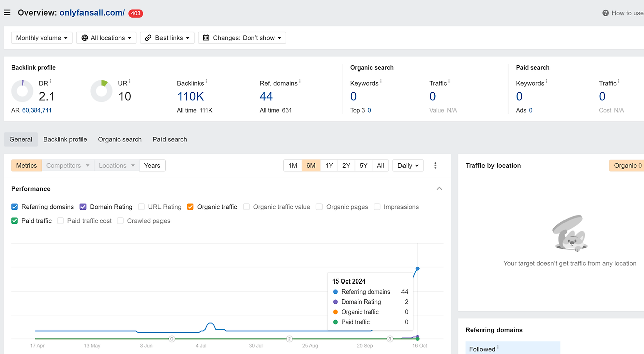644x354 pixels.
Task: Click the 2 annotation marker on timeline
Action: pyautogui.click(x=289, y=339)
